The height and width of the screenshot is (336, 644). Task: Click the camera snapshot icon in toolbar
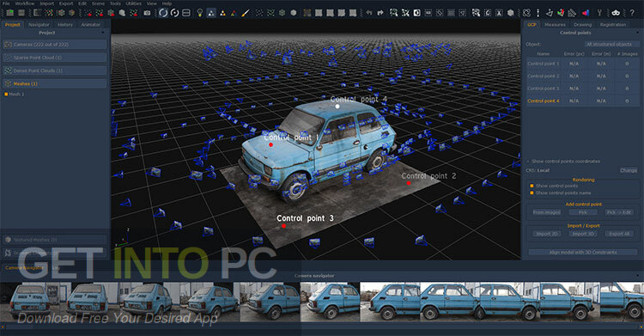pos(147,13)
